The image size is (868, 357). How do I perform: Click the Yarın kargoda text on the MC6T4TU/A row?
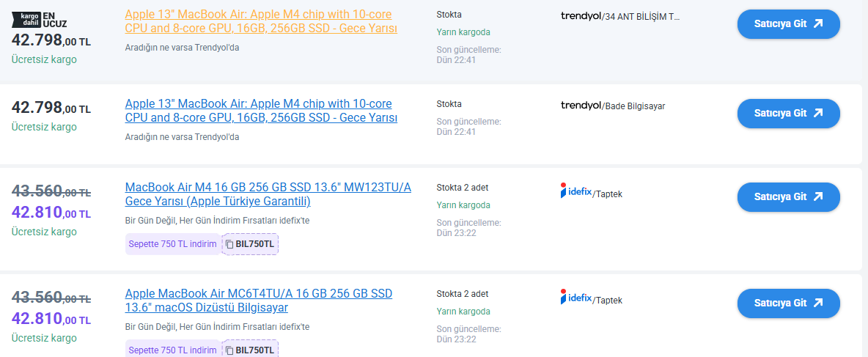click(x=463, y=312)
